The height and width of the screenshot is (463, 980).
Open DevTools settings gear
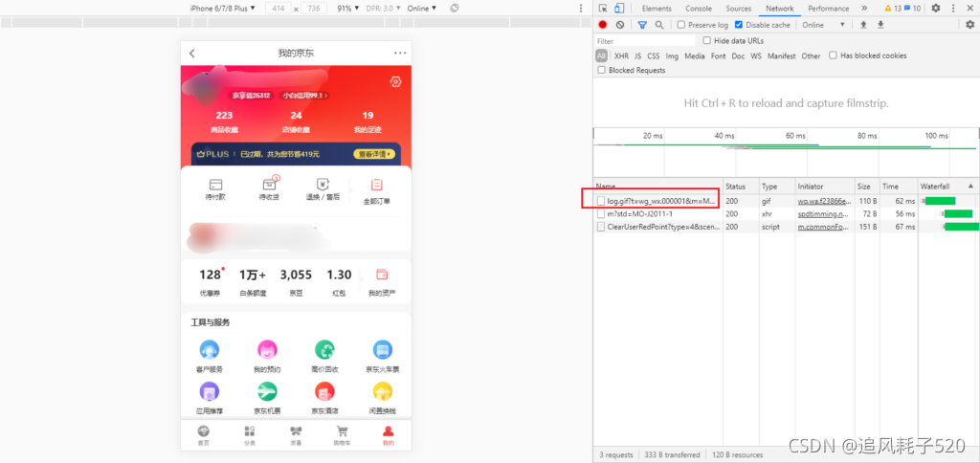(936, 8)
